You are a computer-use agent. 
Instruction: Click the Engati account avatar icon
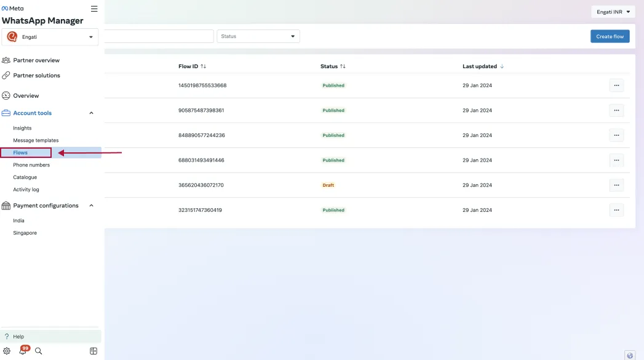click(12, 37)
